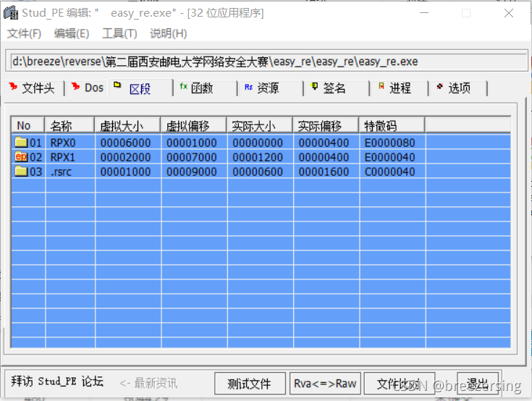Click the Rva<=>Raw button
The height and width of the screenshot is (401, 532).
325,384
